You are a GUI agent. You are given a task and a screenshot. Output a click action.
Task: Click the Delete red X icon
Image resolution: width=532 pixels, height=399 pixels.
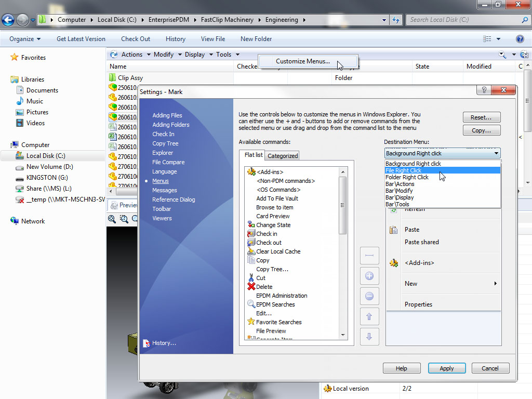tap(251, 287)
